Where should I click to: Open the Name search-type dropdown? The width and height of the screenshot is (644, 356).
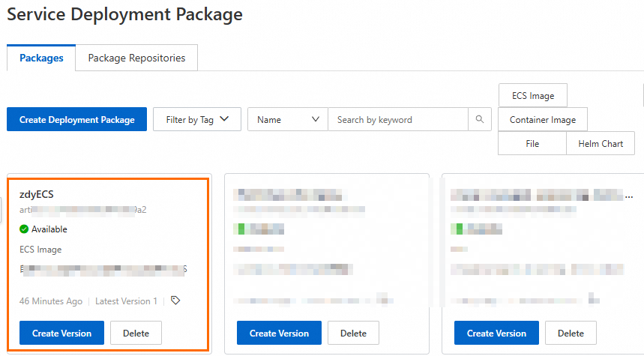tap(288, 119)
